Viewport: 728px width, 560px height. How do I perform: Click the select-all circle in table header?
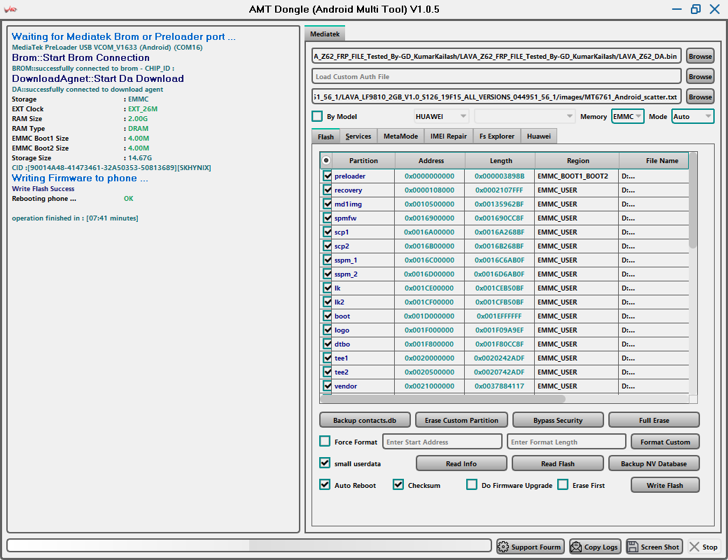[326, 160]
